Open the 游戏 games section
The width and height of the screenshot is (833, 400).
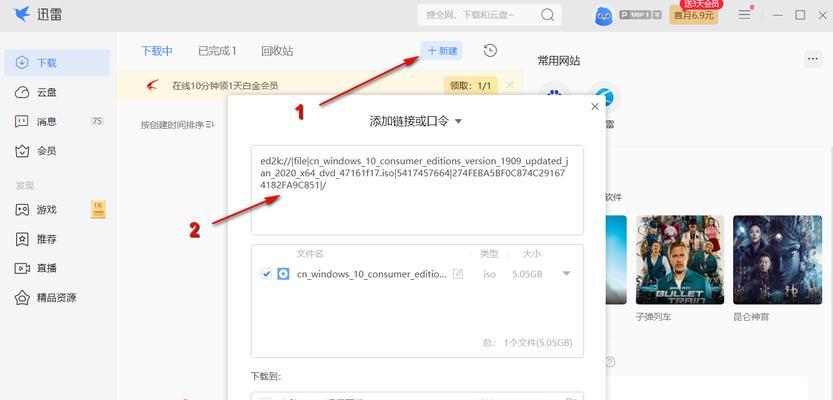pyautogui.click(x=57, y=210)
